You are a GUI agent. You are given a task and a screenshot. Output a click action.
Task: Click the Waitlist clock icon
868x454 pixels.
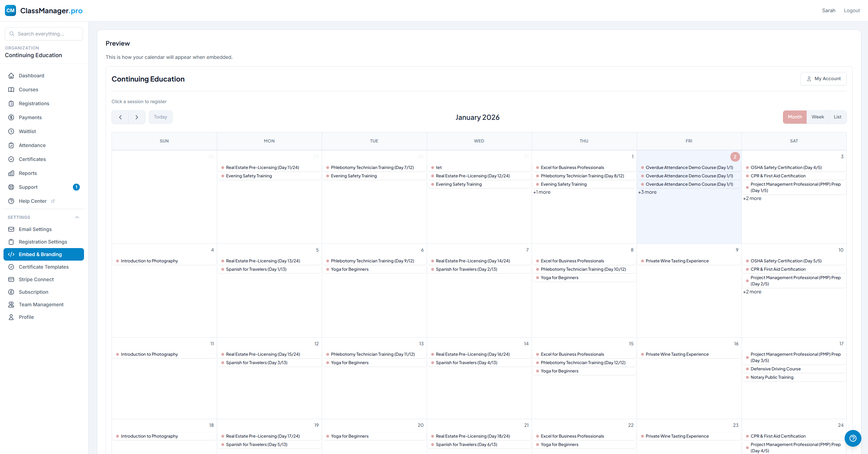click(12, 131)
